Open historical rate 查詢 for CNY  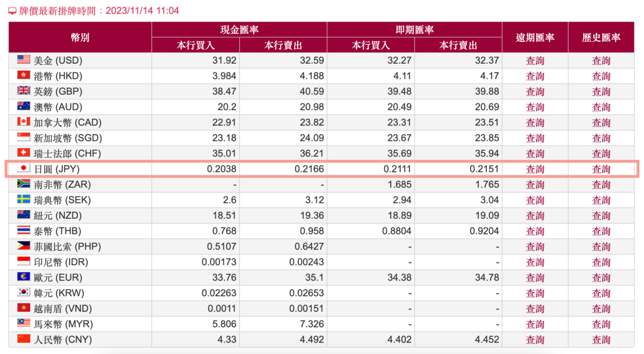601,340
